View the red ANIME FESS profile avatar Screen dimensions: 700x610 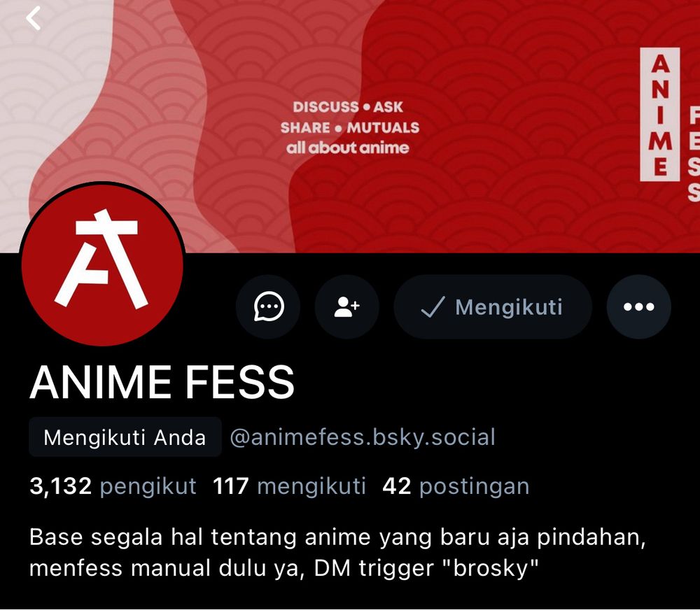click(103, 264)
